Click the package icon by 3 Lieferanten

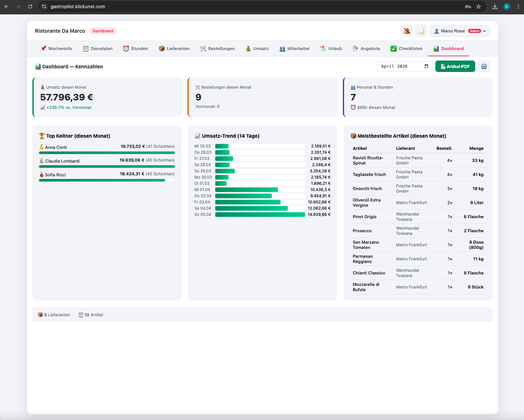click(x=40, y=315)
